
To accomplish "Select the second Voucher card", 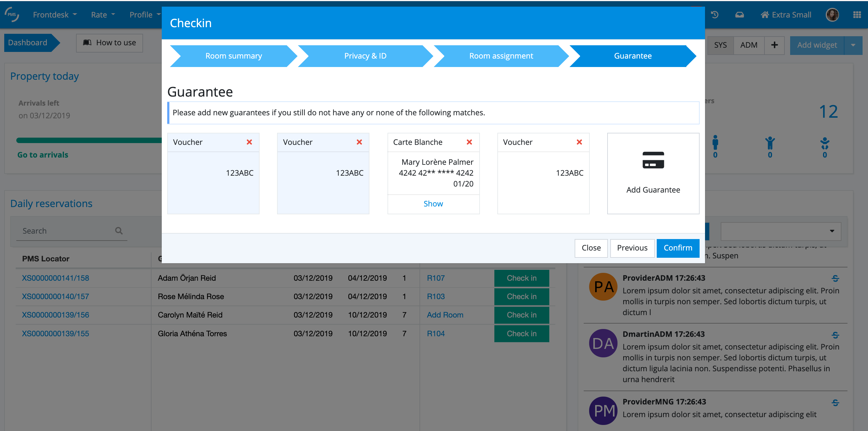I will point(322,182).
